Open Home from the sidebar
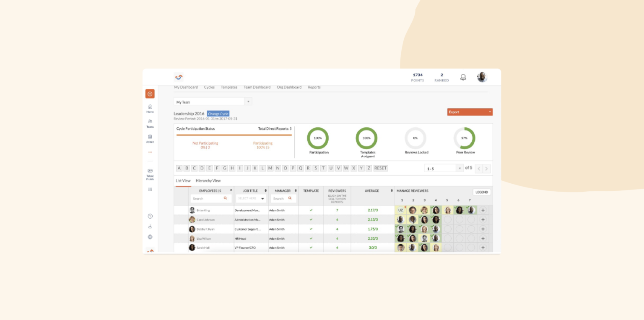Screen dimensions: 644x320 pos(150,109)
